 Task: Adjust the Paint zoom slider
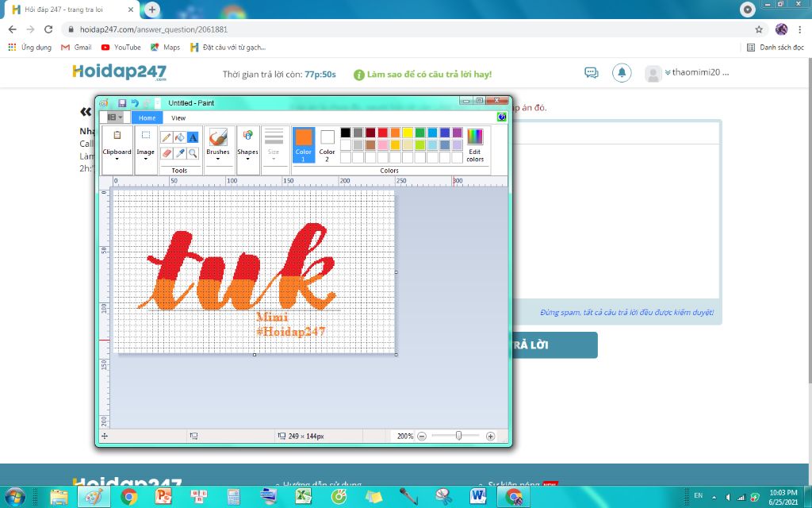click(458, 436)
